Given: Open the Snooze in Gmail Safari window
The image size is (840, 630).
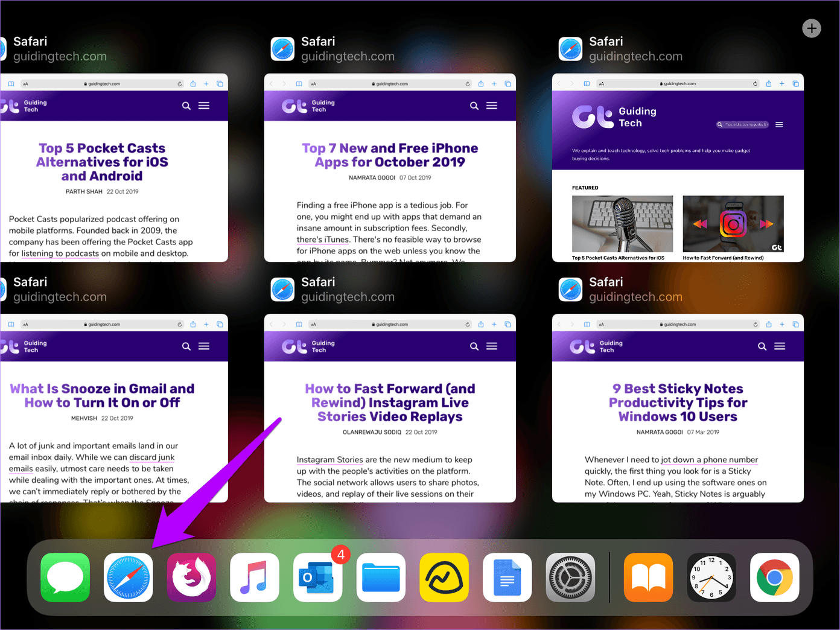Looking at the screenshot, I should coord(114,408).
